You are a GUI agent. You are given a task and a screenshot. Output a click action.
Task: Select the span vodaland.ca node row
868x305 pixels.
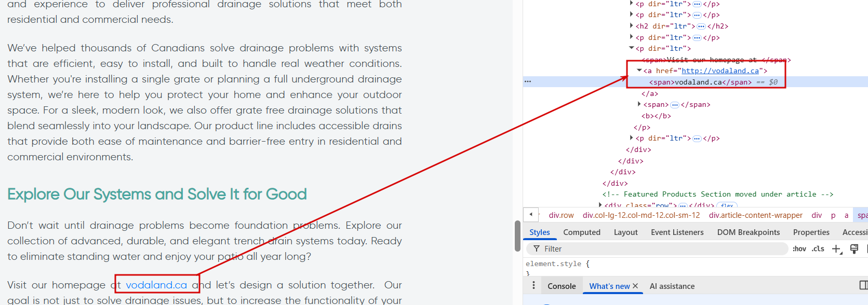click(x=696, y=82)
